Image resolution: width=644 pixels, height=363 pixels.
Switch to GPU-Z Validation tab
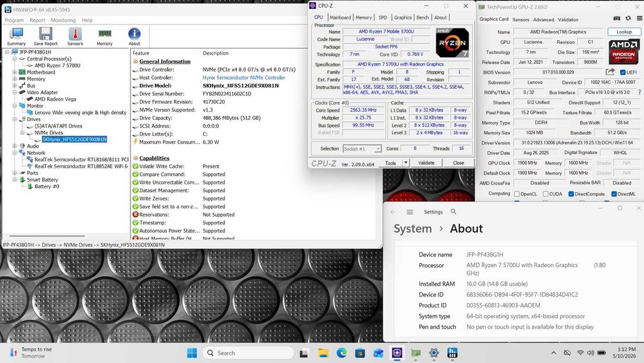[568, 19]
